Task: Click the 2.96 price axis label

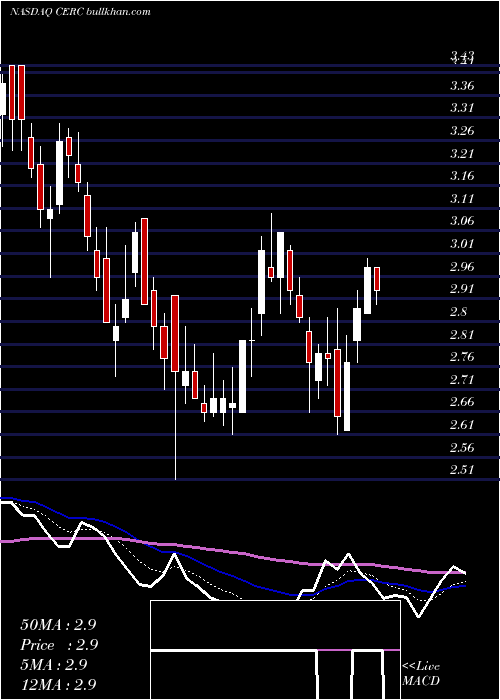Action: tap(462, 267)
